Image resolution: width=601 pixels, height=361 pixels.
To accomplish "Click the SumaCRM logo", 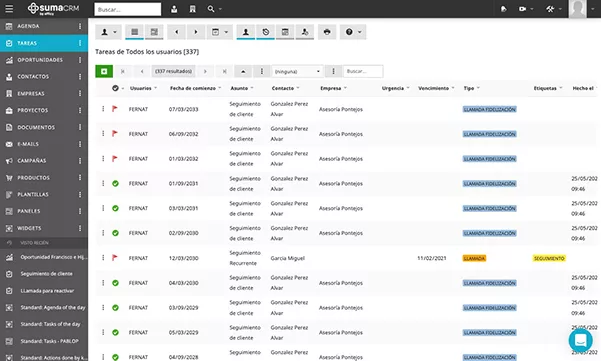I will 53,8.
